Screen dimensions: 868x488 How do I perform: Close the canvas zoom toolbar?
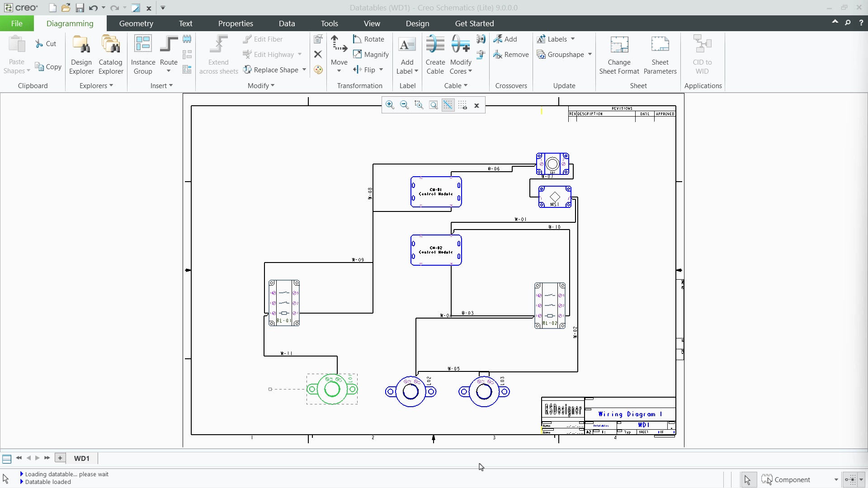476,106
